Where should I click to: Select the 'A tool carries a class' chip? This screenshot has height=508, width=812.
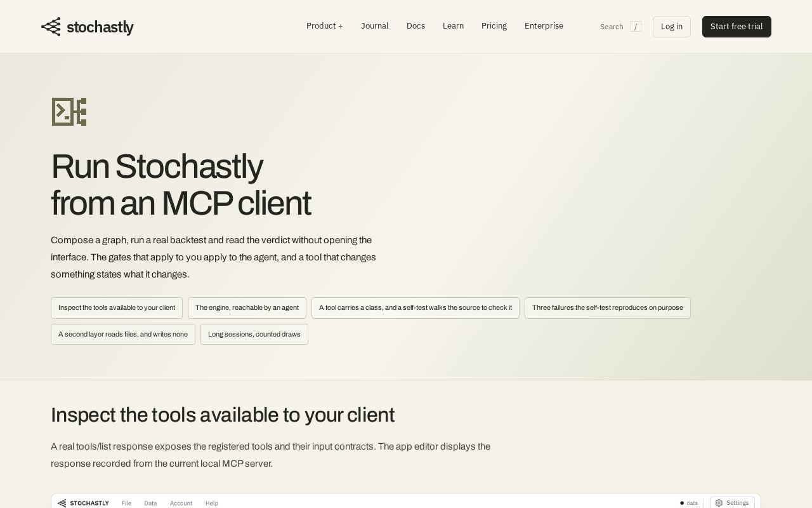click(x=416, y=308)
